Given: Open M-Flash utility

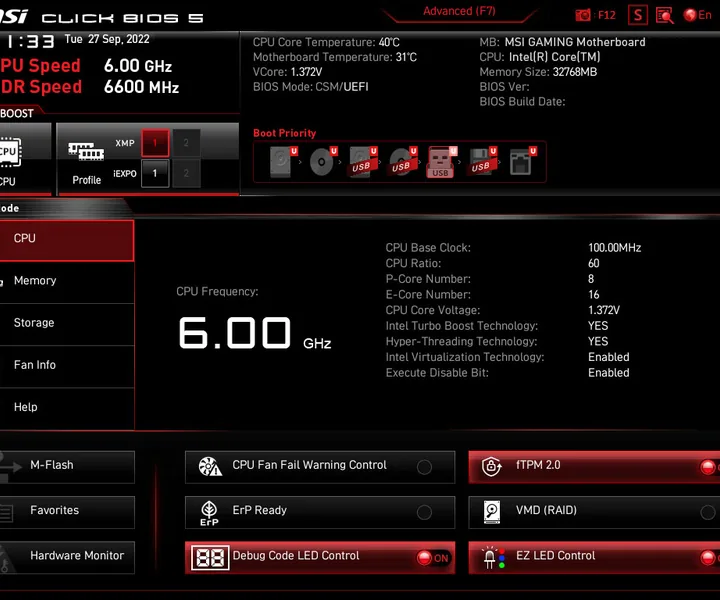Looking at the screenshot, I should coord(67,467).
